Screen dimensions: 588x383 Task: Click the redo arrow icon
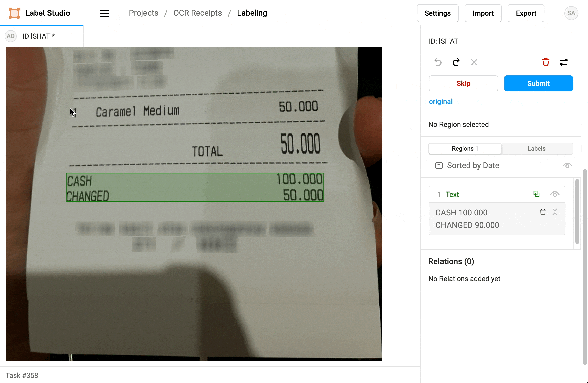[x=456, y=62]
